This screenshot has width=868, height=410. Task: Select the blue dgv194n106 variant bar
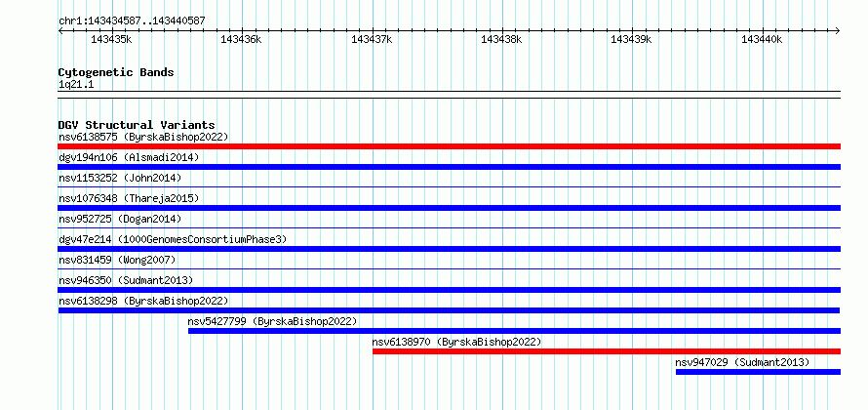click(x=450, y=167)
